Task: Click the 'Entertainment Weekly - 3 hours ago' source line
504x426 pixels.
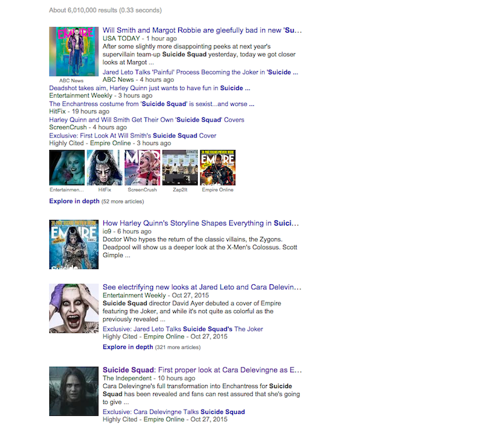Action: pos(101,96)
